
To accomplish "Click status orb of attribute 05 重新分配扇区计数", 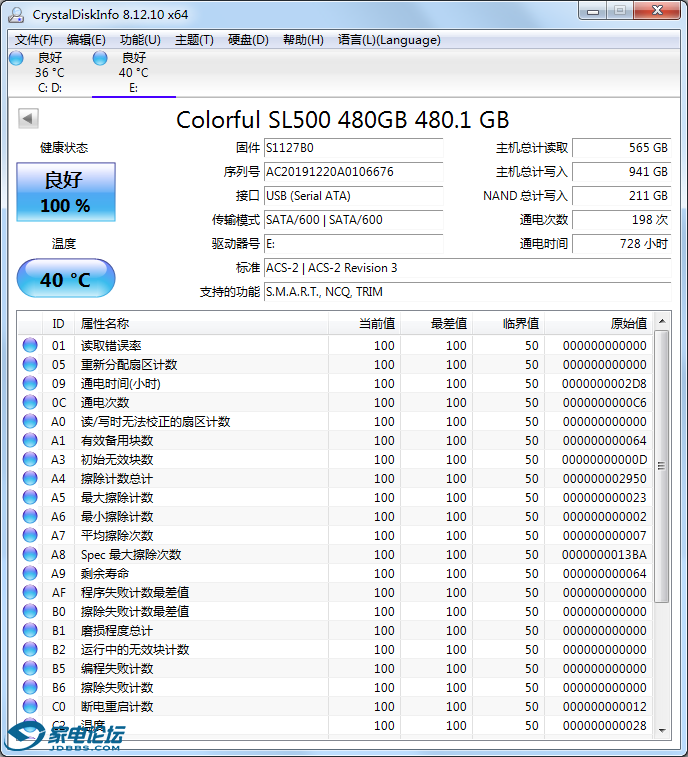I will [x=30, y=364].
